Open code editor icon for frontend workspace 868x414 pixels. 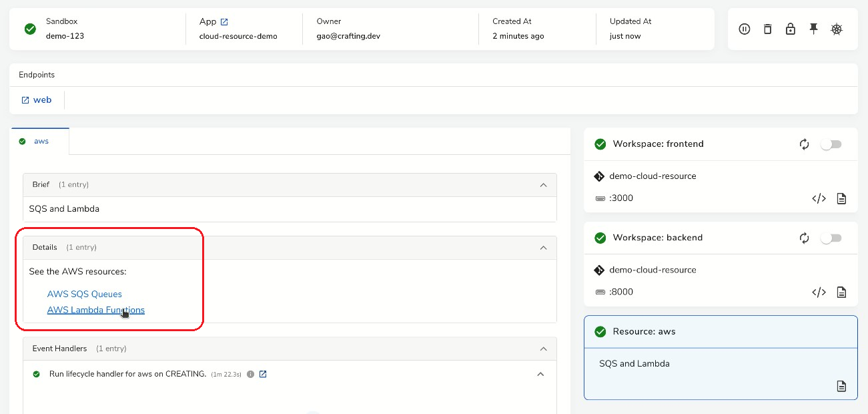pos(819,198)
